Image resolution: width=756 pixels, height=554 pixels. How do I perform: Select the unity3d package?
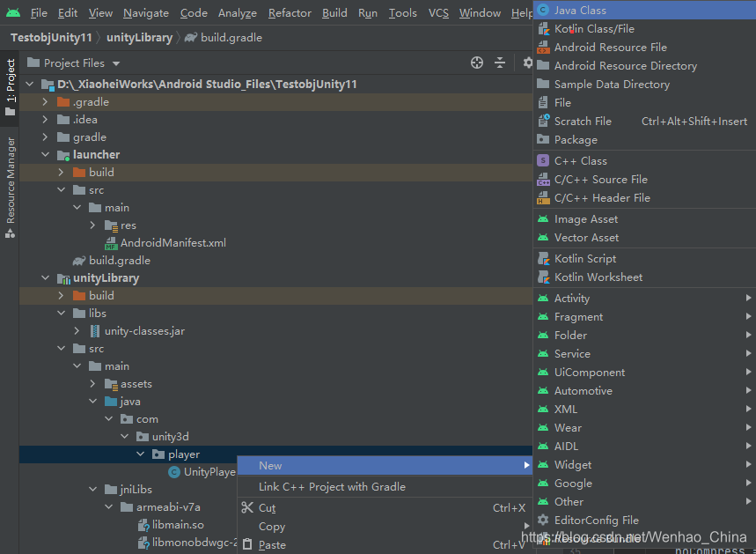pos(163,437)
